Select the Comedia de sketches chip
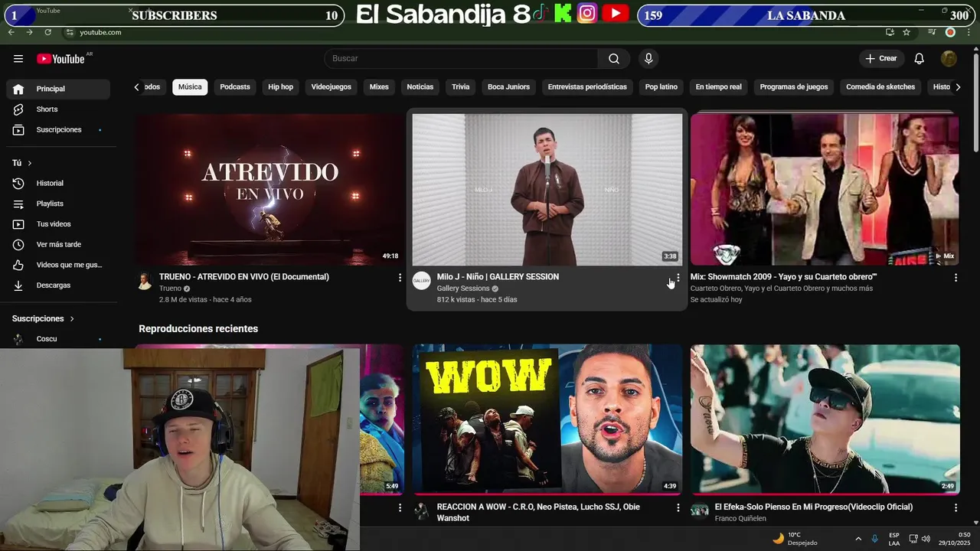 [x=880, y=87]
